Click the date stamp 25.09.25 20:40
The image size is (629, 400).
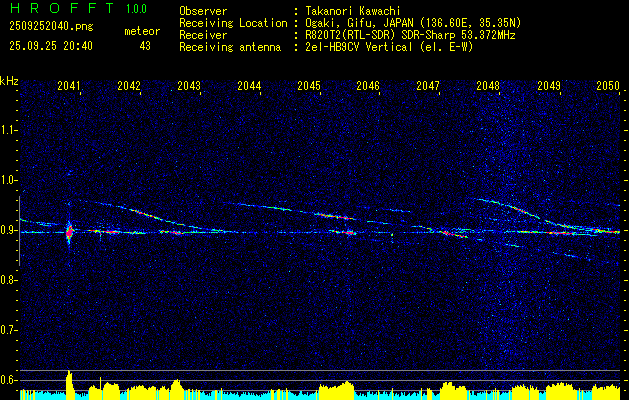tap(51, 46)
